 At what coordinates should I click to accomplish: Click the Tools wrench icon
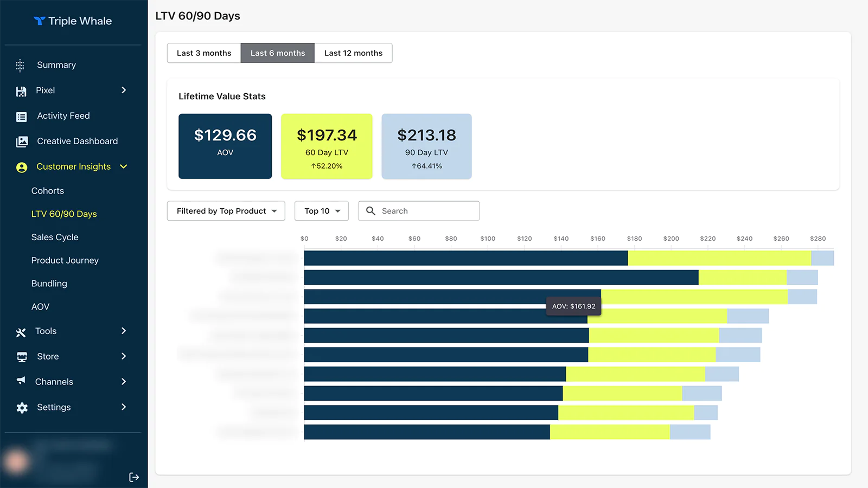coord(21,332)
